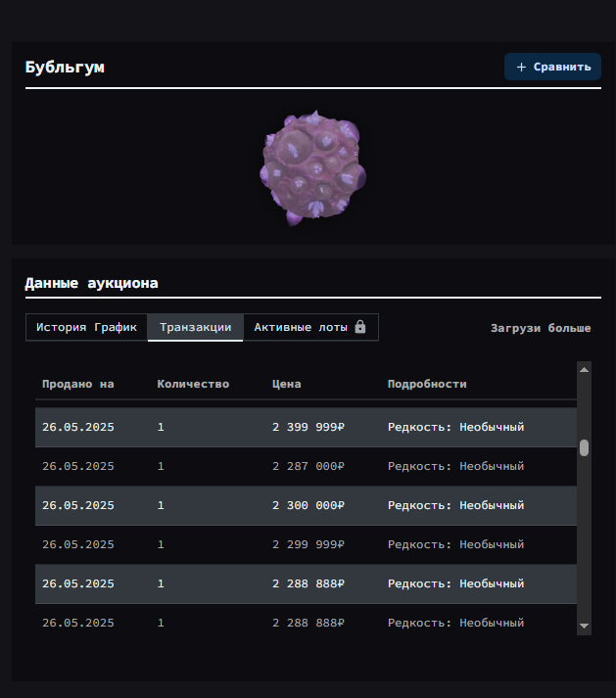Click the Продано на column header

[78, 384]
